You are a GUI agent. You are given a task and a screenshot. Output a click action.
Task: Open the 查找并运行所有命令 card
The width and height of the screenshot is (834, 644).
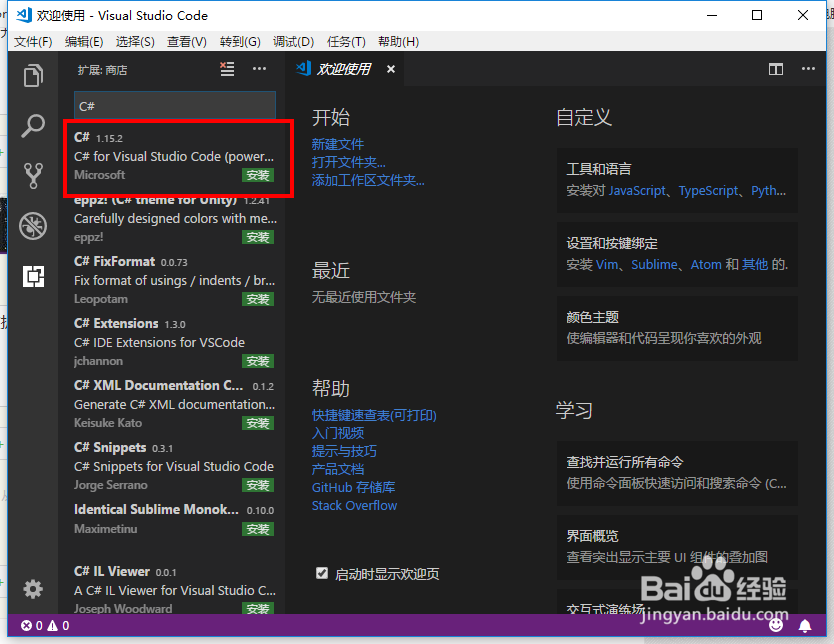pos(677,473)
